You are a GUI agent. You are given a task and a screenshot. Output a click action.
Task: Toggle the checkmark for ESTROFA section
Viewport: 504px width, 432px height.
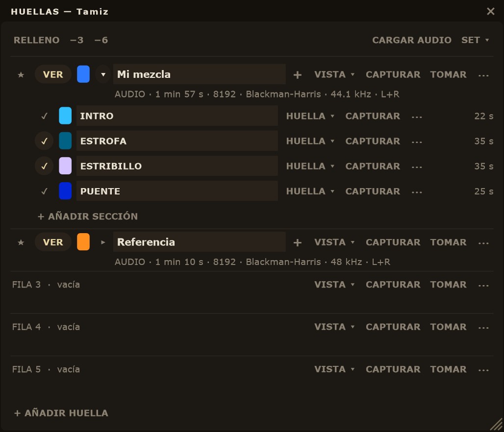coord(44,141)
